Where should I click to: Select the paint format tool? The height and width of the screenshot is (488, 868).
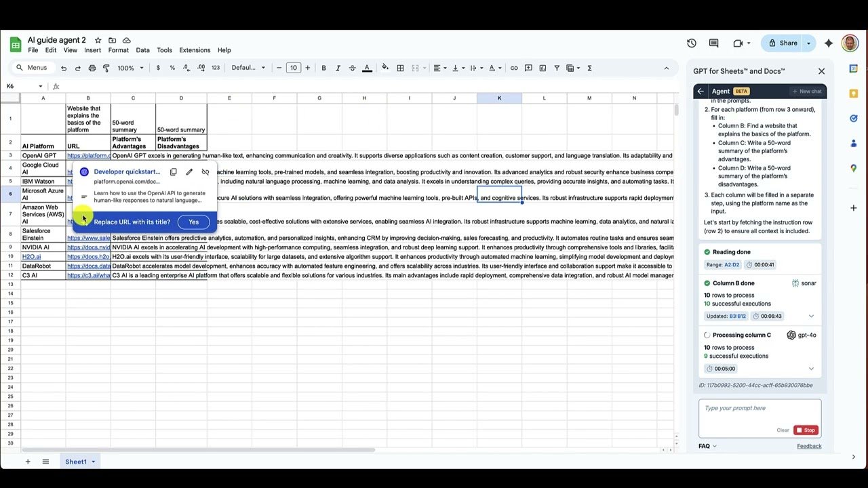[106, 68]
